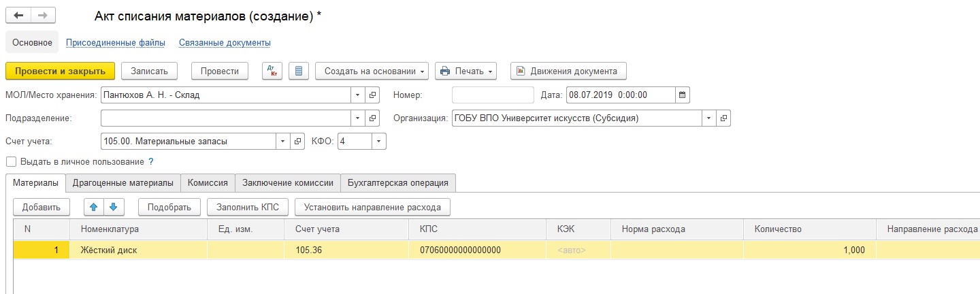Click the document structure list icon
The image size is (980, 294).
tap(299, 71)
